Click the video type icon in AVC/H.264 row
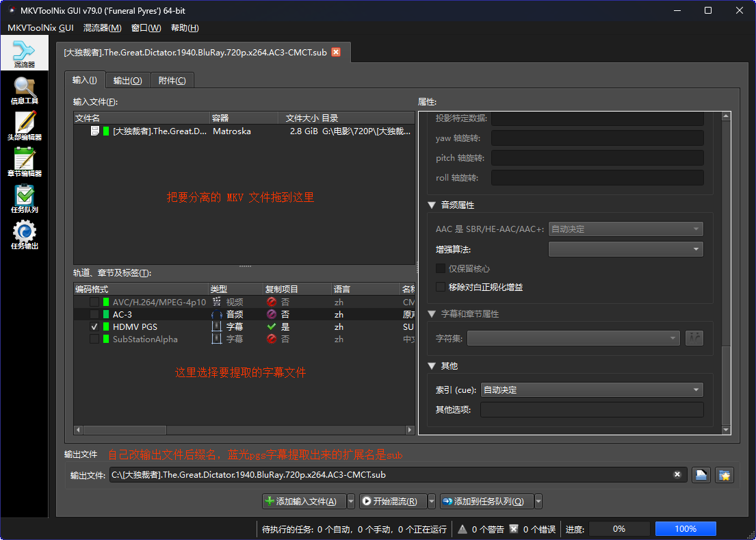The image size is (756, 540). tap(217, 302)
